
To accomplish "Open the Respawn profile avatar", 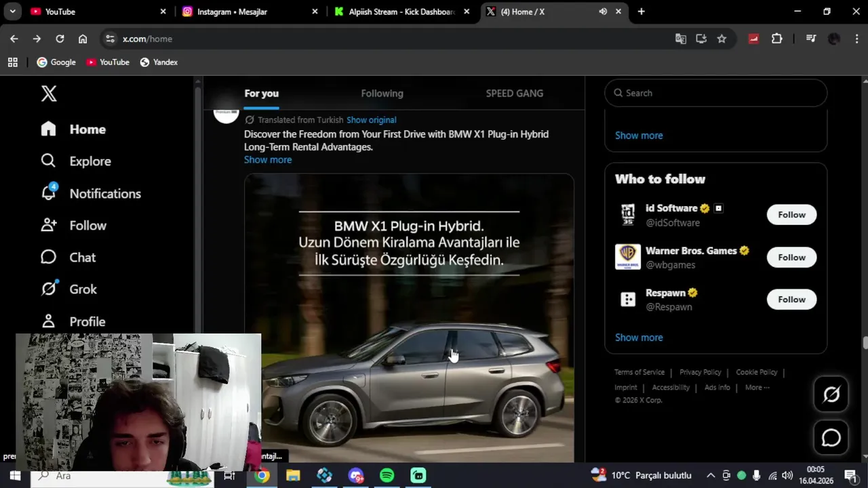I will coord(627,300).
